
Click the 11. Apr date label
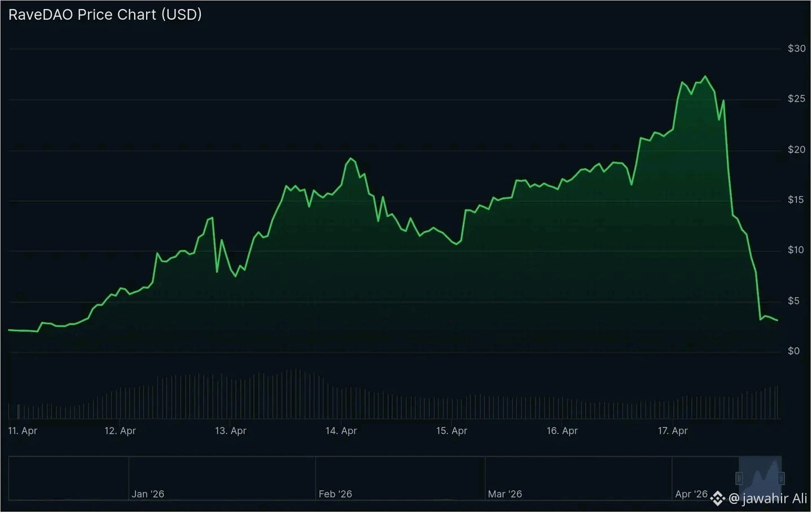click(23, 431)
